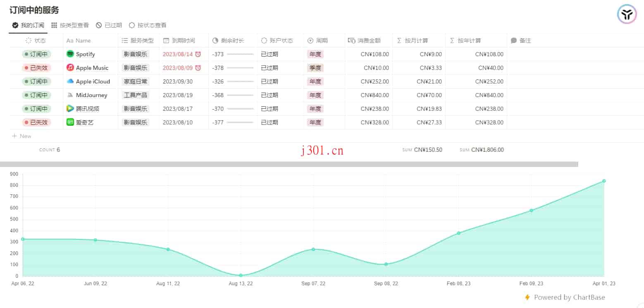Image resolution: width=644 pixels, height=308 pixels.
Task: Click the 影音娱乐 tag in Spotify row
Action: coord(135,54)
